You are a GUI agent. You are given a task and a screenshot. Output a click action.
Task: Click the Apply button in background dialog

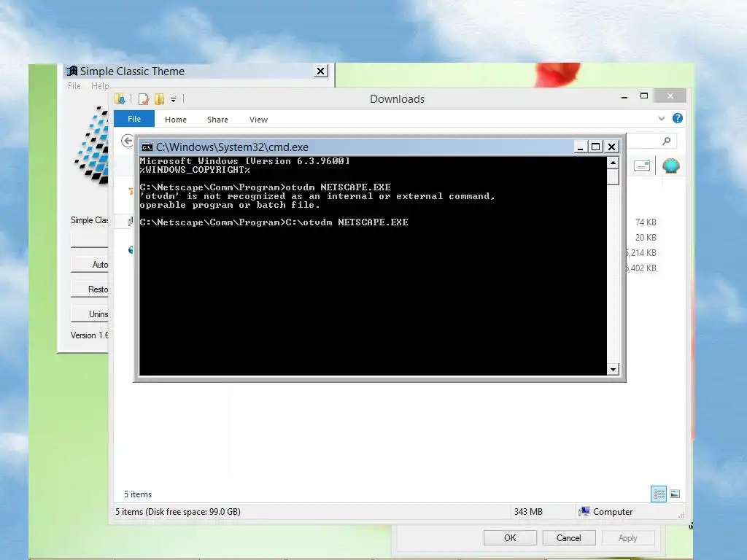click(x=628, y=537)
